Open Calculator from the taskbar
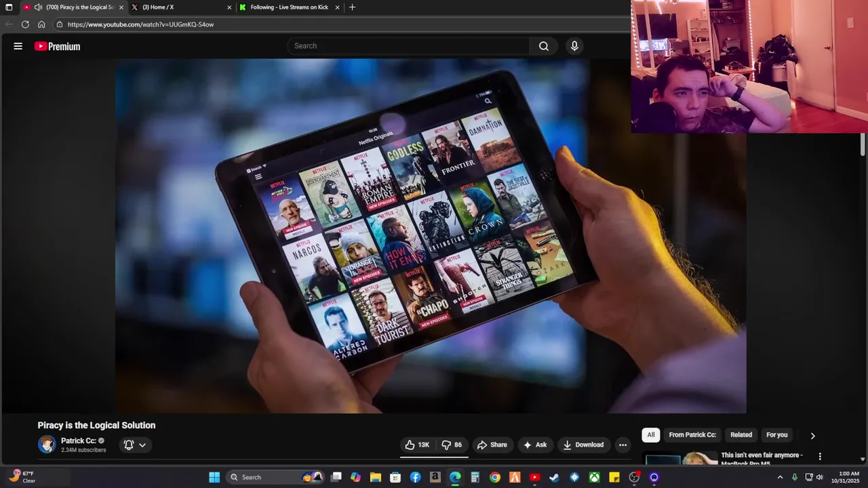 (475, 477)
